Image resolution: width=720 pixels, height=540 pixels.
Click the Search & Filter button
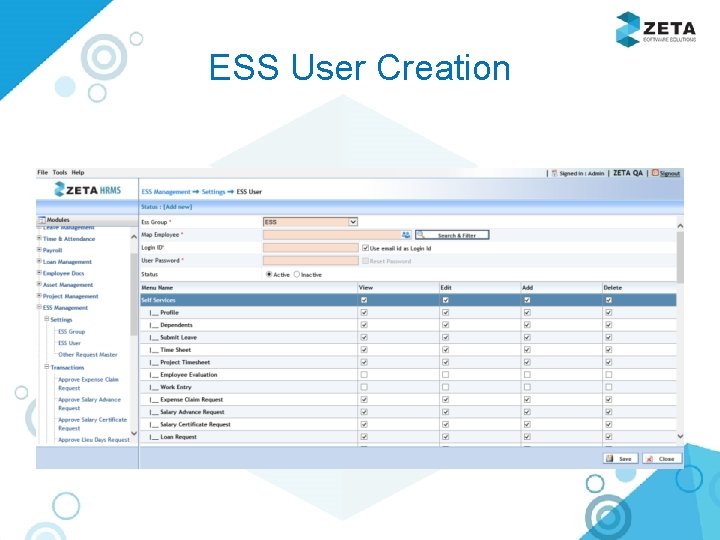point(452,235)
